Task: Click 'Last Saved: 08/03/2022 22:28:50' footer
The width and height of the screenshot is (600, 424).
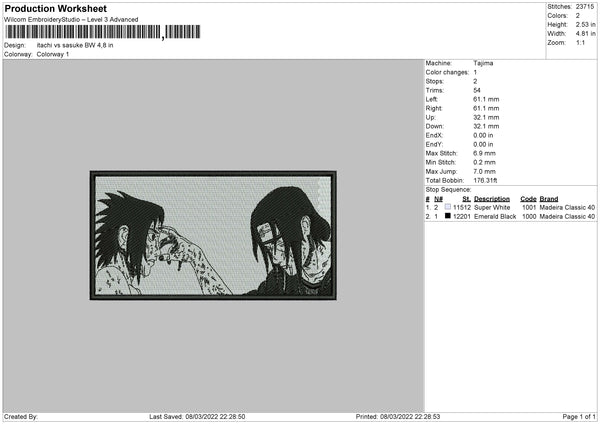Action: (197, 417)
